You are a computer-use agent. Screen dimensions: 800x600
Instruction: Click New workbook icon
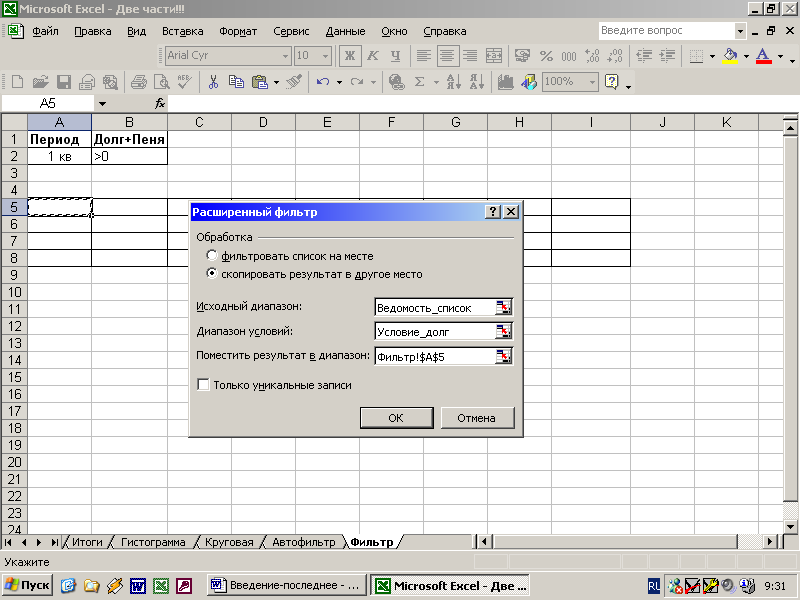coord(17,82)
